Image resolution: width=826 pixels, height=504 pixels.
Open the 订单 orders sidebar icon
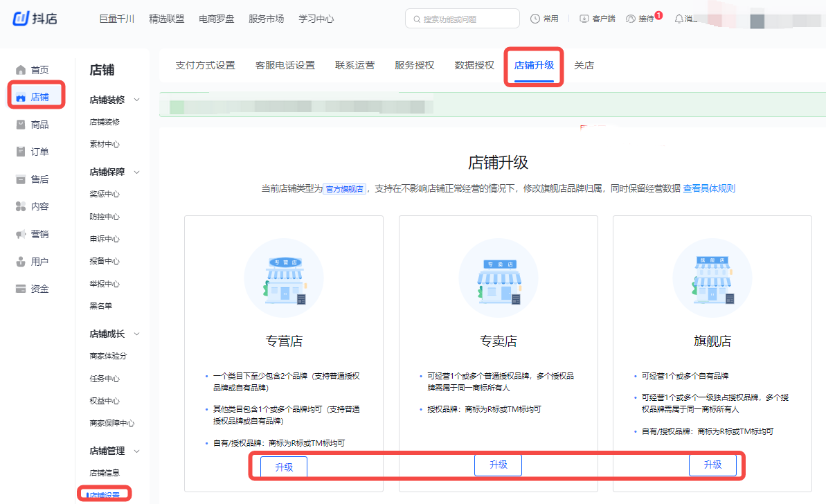point(21,152)
